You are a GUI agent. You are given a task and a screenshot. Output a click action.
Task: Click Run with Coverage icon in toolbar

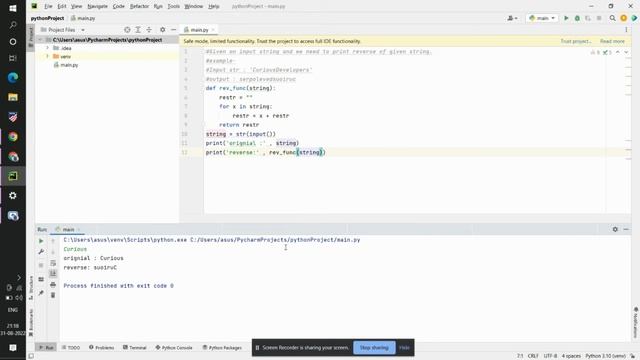[588, 18]
